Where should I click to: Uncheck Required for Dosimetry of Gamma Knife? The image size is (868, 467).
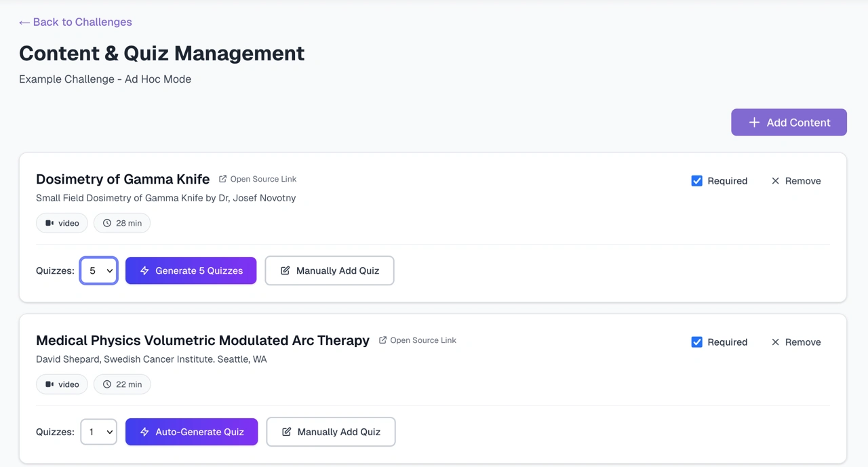696,181
